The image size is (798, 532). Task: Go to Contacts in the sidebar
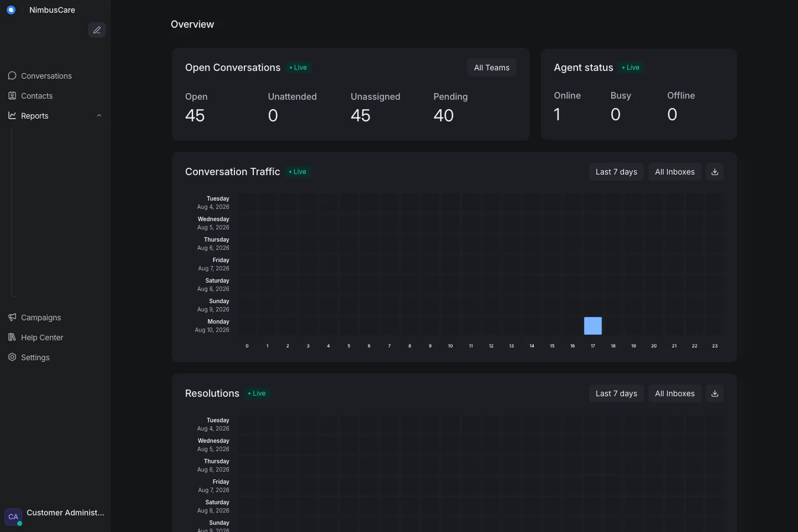click(55, 96)
